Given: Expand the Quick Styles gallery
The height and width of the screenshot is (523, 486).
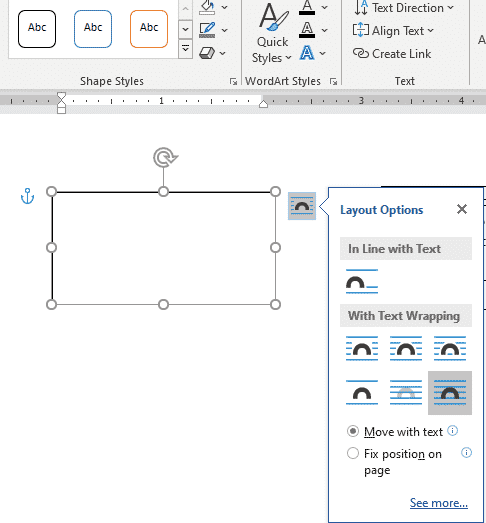Looking at the screenshot, I should (273, 33).
